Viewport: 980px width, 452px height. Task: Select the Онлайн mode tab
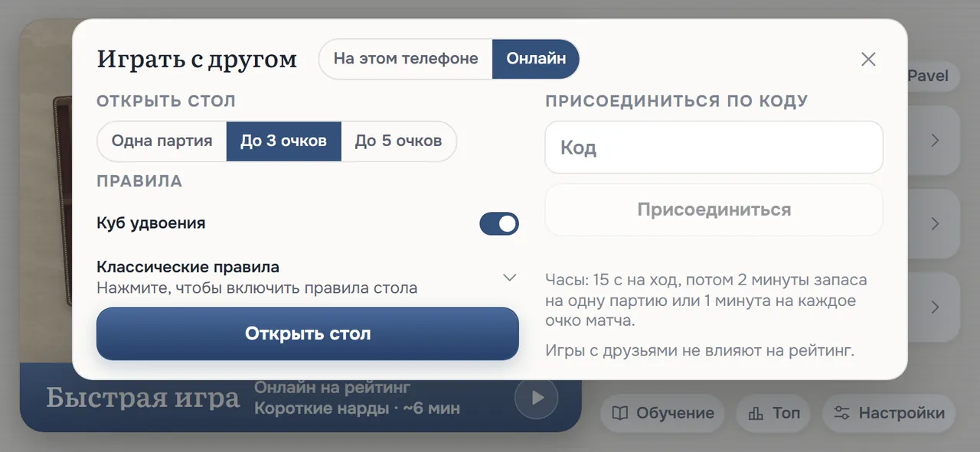coord(536,59)
